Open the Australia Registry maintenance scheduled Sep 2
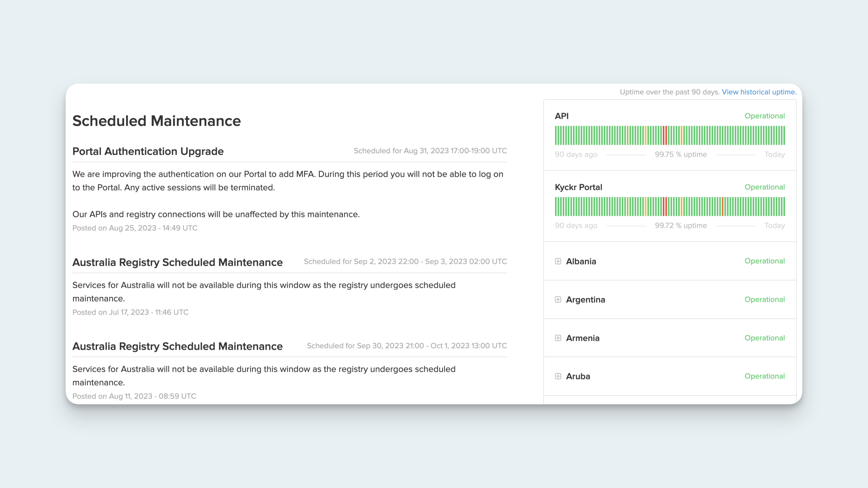This screenshot has width=868, height=488. pyautogui.click(x=178, y=262)
